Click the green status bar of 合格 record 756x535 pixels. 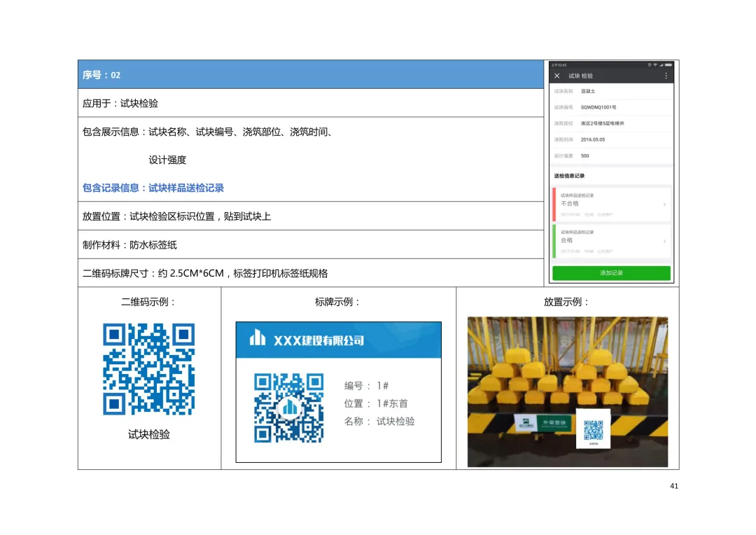click(x=554, y=241)
